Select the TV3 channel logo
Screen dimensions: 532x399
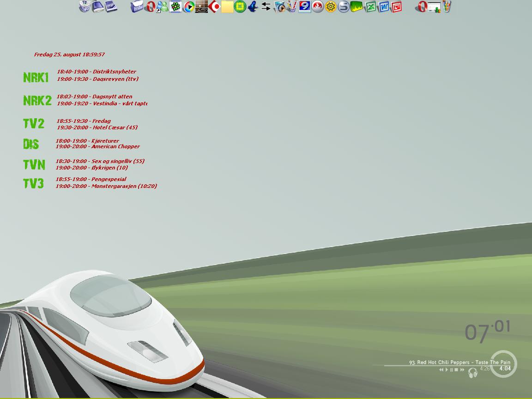point(33,183)
